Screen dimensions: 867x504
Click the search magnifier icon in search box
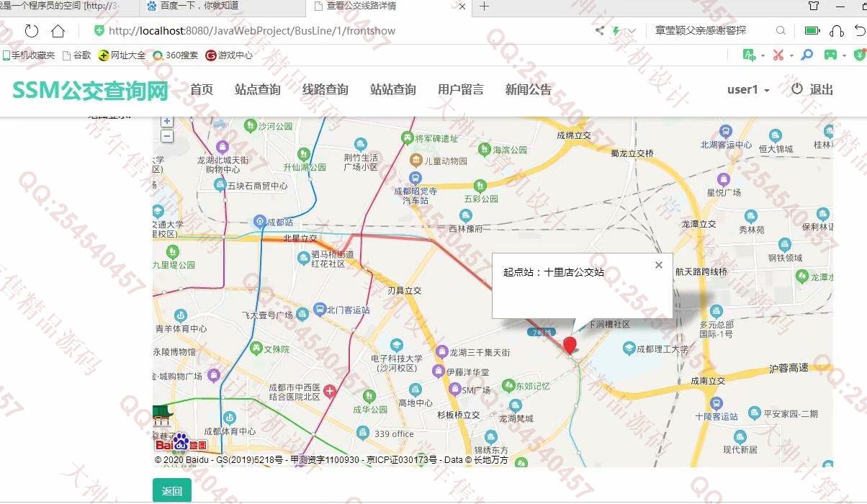(x=781, y=30)
